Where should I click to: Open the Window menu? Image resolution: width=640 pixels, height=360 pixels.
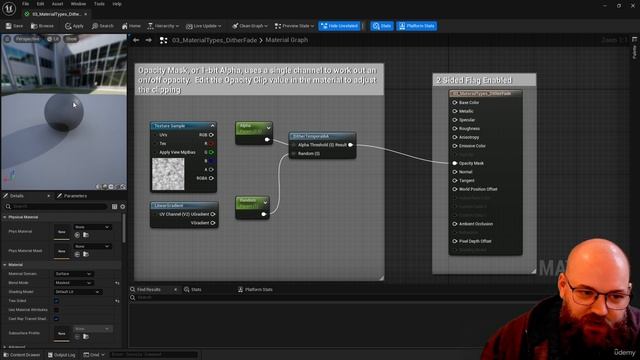pos(78,4)
